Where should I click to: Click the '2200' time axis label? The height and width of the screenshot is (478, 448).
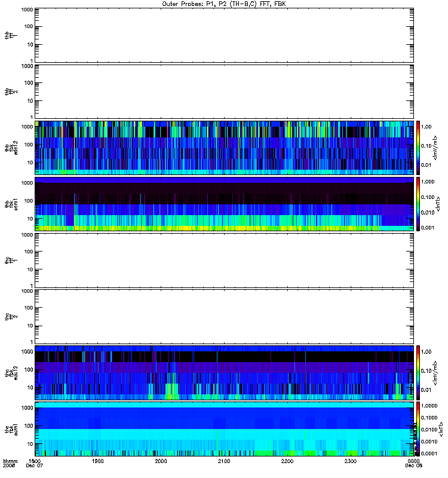[287, 461]
